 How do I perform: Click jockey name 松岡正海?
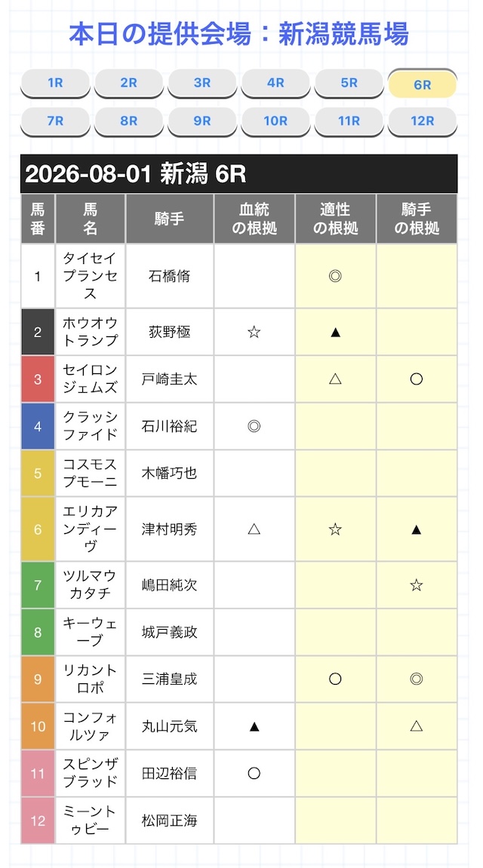click(x=170, y=820)
